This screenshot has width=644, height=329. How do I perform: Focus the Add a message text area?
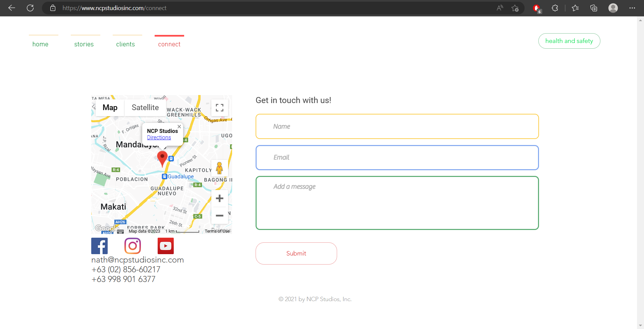397,203
